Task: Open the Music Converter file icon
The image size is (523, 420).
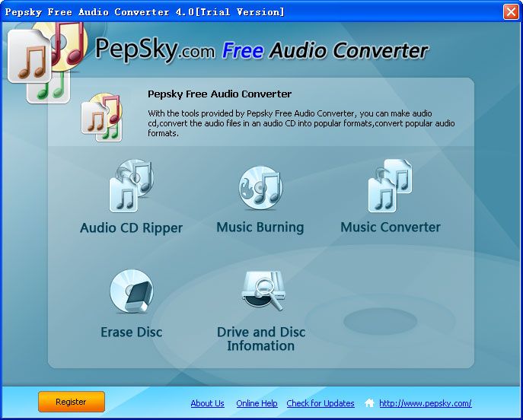Action: tap(390, 186)
